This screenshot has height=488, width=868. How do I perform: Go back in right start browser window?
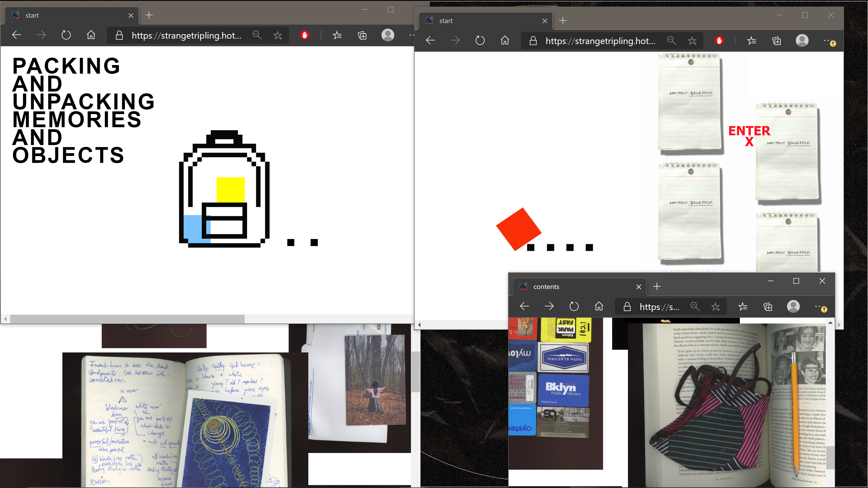click(x=430, y=41)
